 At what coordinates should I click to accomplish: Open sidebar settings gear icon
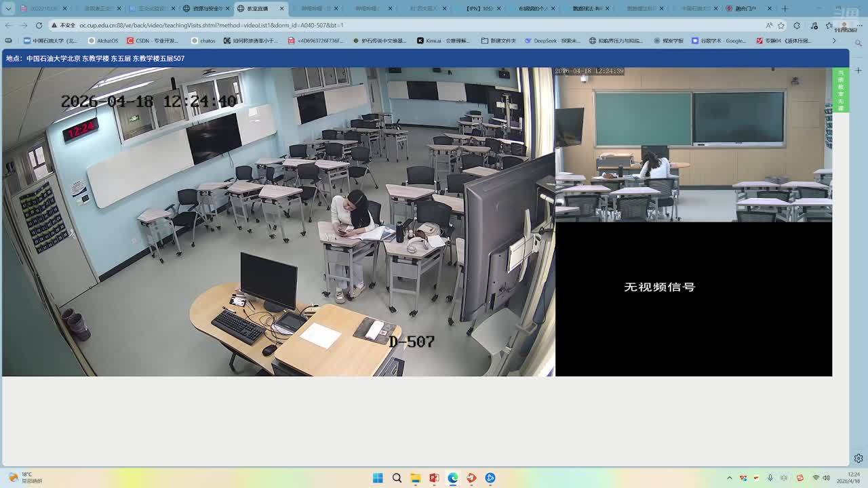(859, 458)
